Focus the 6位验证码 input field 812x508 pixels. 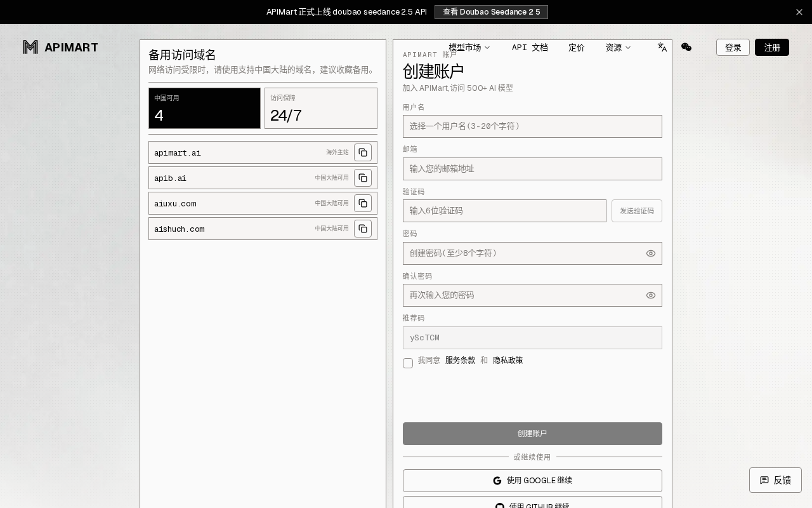coord(504,211)
